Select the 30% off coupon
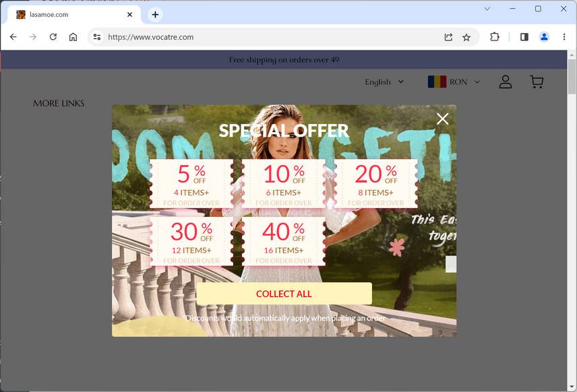The width and height of the screenshot is (577, 392). pos(191,241)
